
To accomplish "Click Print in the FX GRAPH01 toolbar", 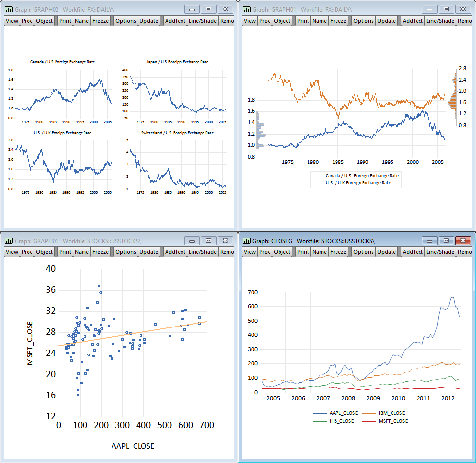I will tap(303, 21).
